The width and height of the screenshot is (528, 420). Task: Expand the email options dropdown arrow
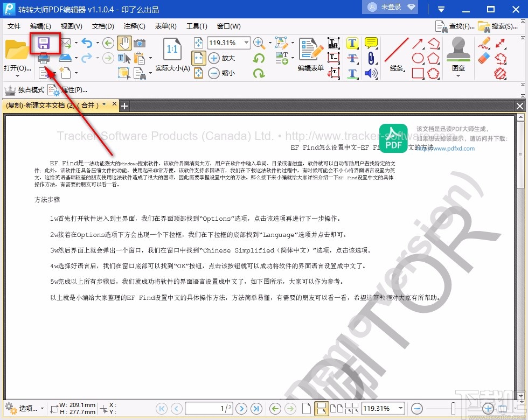pos(76,43)
